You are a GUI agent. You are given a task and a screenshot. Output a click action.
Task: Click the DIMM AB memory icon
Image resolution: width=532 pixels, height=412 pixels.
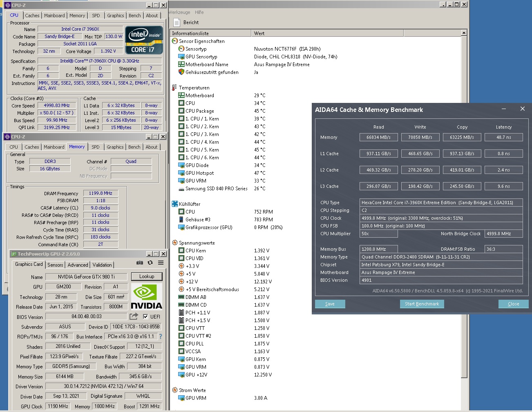click(181, 297)
